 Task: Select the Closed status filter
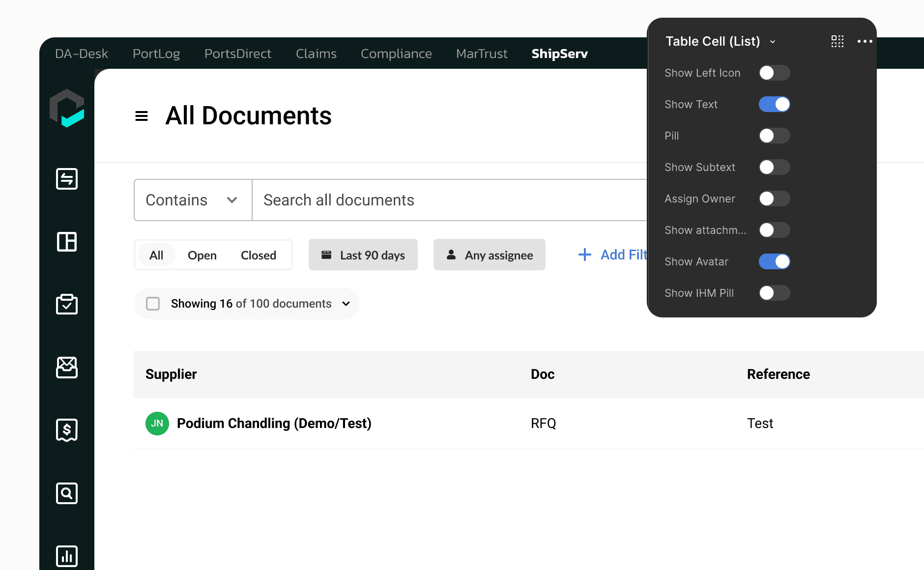tap(259, 255)
